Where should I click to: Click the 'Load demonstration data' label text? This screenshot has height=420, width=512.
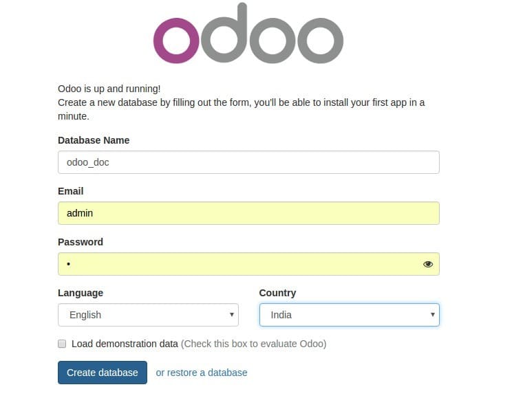click(x=125, y=344)
